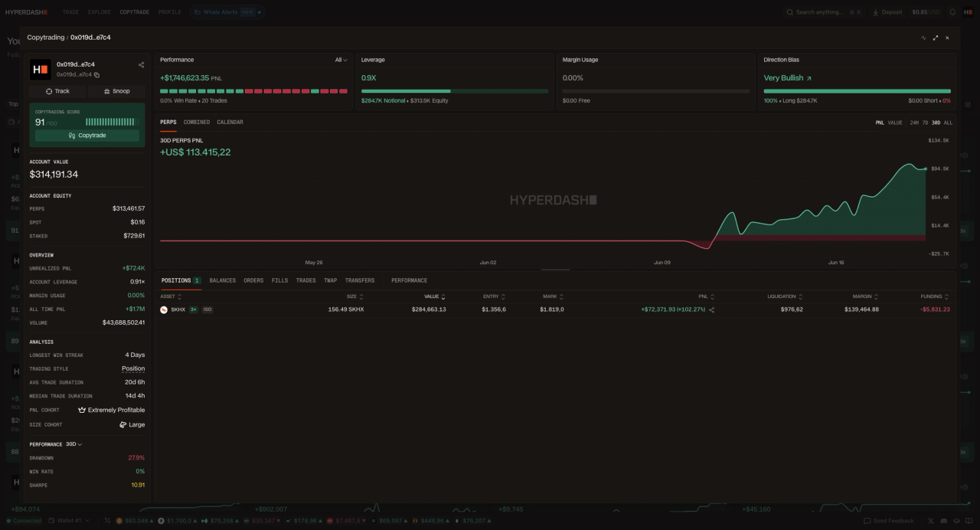
Task: Click the share icon beside the wallet address
Action: tap(141, 65)
